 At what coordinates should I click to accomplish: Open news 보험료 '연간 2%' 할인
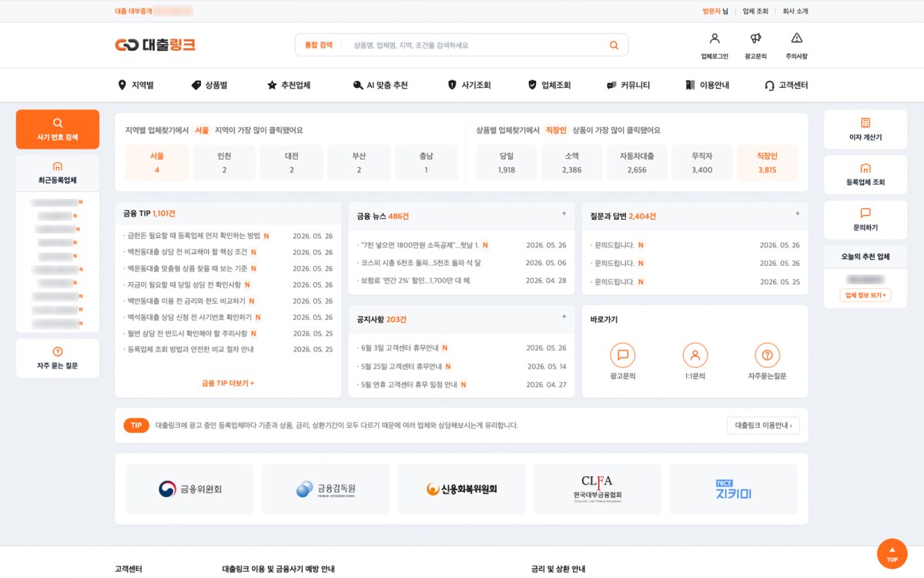(x=416, y=281)
